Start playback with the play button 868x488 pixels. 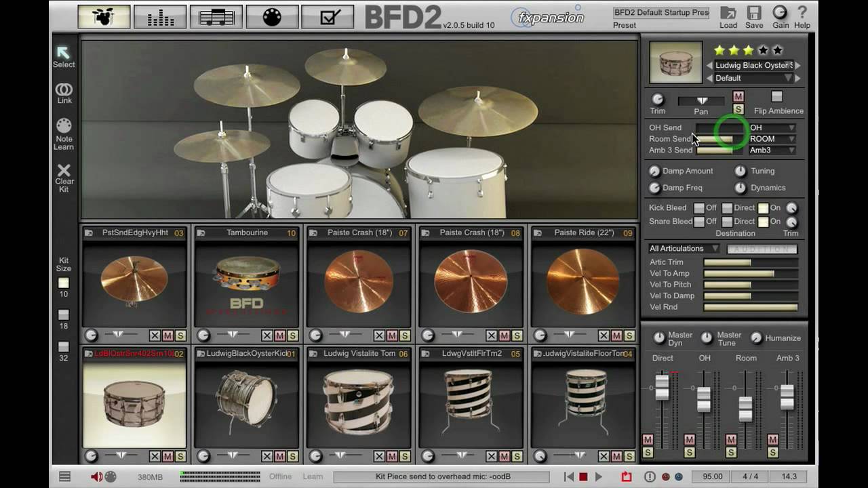click(599, 477)
